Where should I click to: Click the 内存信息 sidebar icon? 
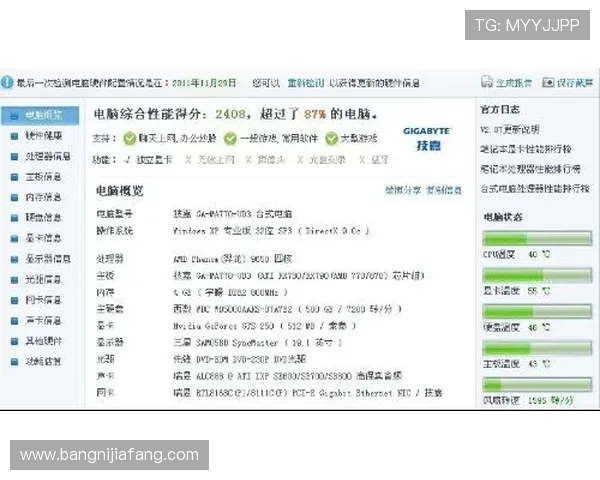coord(15,198)
